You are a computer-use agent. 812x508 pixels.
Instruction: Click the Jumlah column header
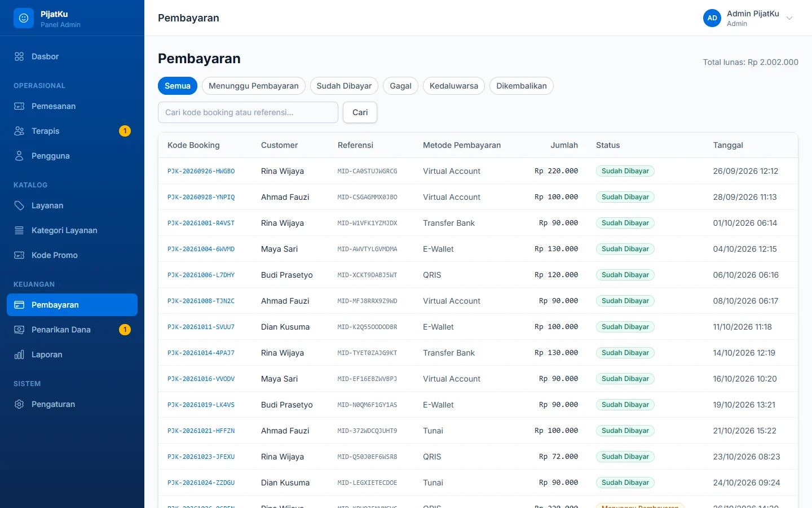click(564, 145)
